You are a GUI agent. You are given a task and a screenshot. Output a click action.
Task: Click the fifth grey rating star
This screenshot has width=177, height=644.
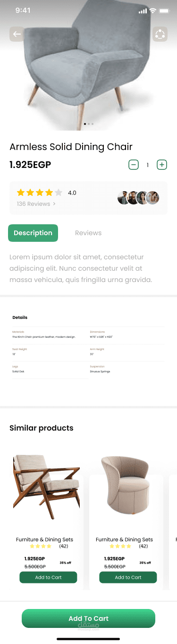pyautogui.click(x=59, y=193)
